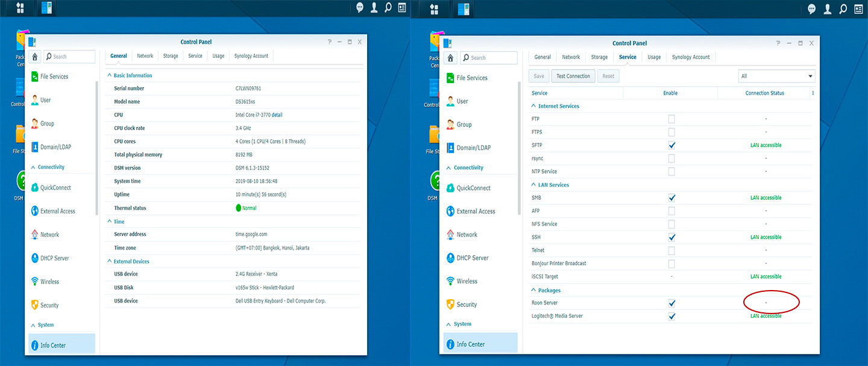This screenshot has height=366, width=868.
Task: Enable the rsync service checkbox
Action: click(x=671, y=159)
